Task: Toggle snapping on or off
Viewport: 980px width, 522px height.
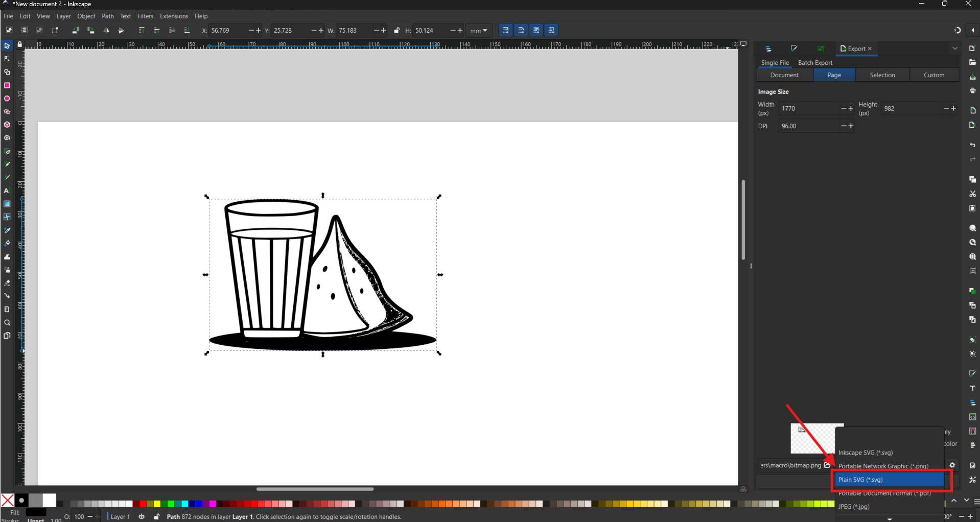Action: (x=958, y=31)
